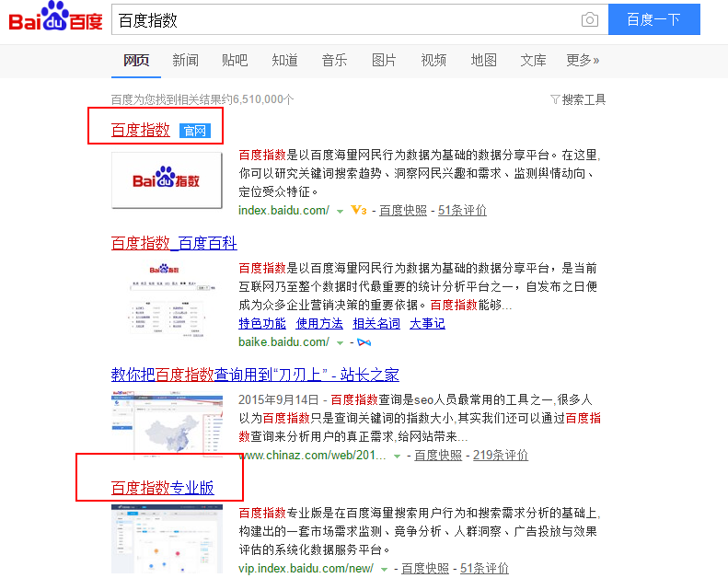The height and width of the screenshot is (578, 728).
Task: Click the 百度百科 result thumbnail
Action: point(167,300)
